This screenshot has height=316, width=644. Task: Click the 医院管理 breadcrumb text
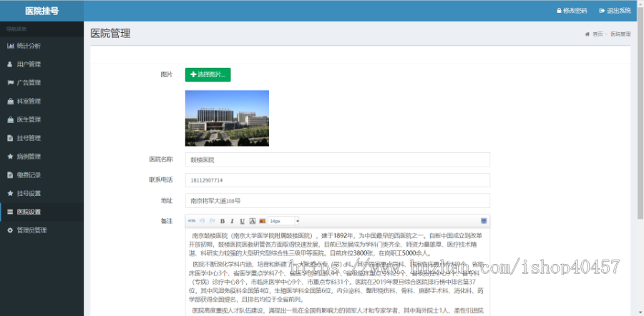(x=620, y=34)
